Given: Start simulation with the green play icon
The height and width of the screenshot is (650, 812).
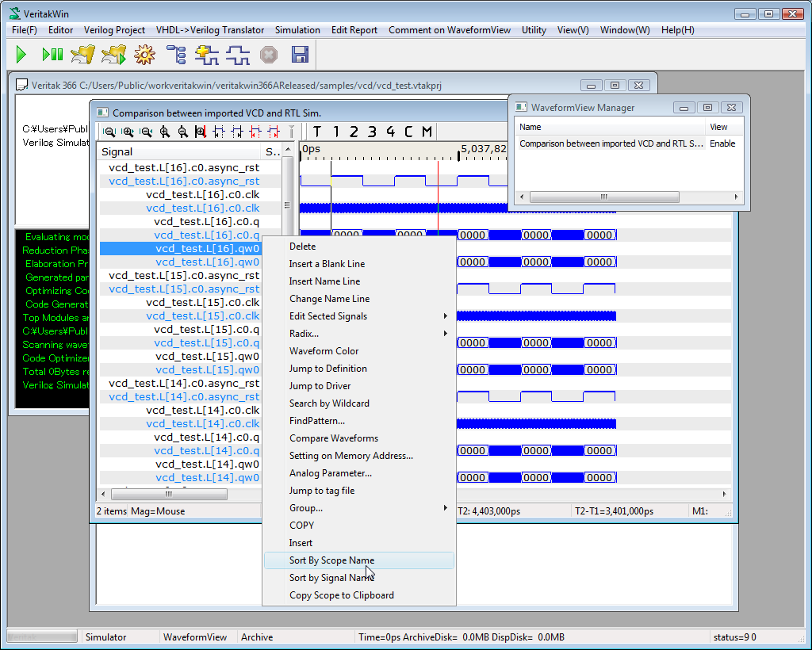Looking at the screenshot, I should (x=21, y=55).
